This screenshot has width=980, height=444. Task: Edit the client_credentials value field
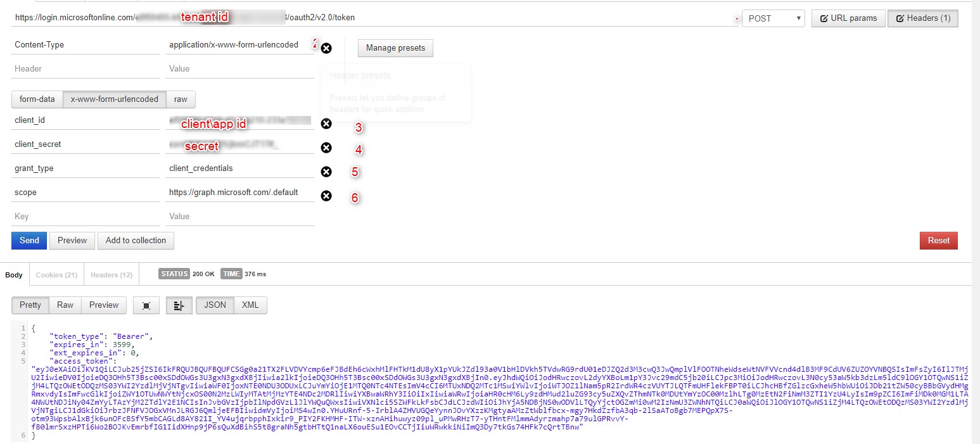pyautogui.click(x=240, y=168)
